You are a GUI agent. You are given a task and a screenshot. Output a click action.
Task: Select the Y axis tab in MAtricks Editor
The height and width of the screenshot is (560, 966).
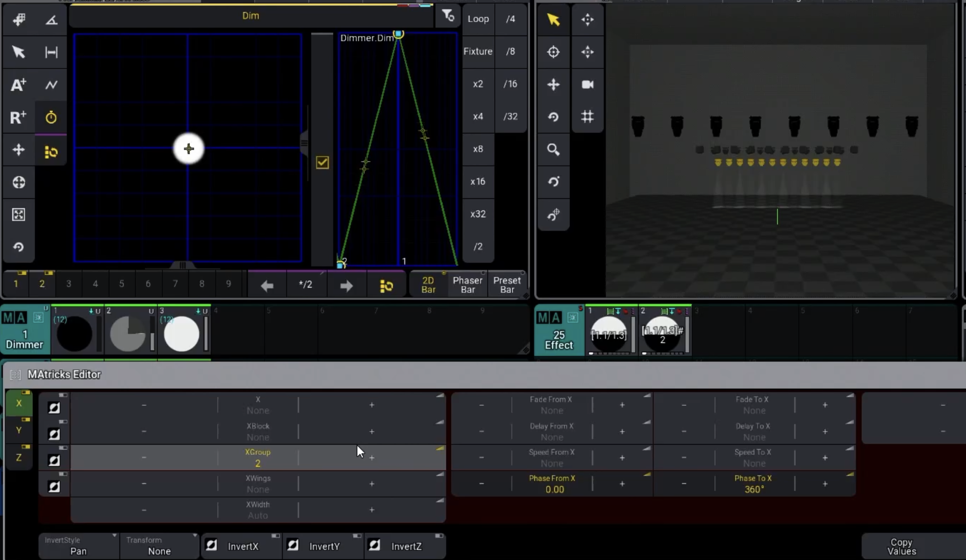pyautogui.click(x=18, y=430)
